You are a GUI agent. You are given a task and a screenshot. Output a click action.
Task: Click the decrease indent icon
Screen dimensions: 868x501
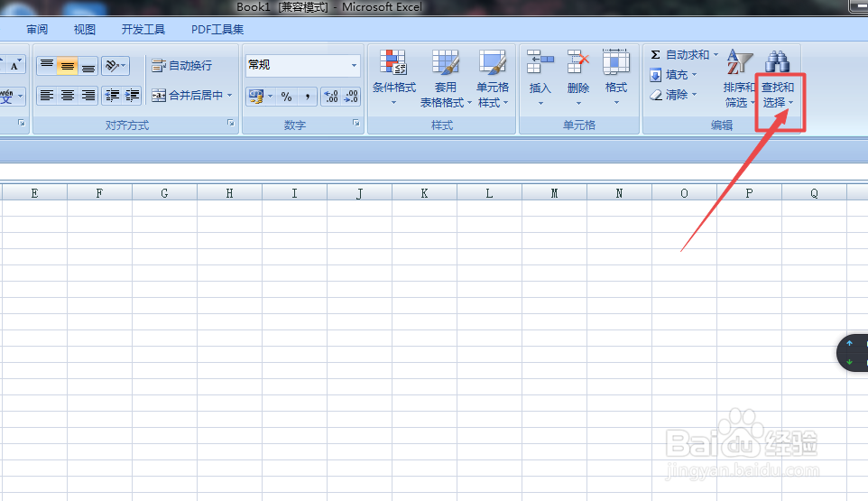[x=112, y=95]
